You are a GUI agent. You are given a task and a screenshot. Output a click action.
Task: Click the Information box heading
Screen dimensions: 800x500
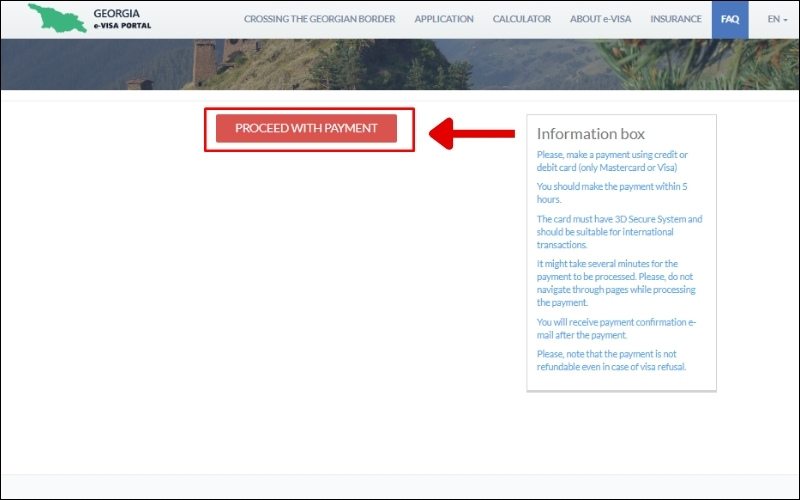[590, 134]
